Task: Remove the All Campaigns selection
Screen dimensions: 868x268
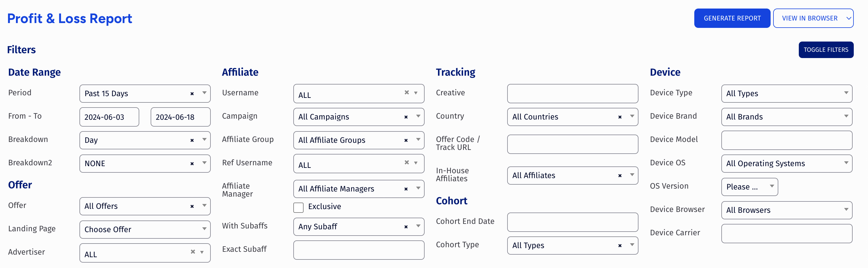Action: (406, 117)
